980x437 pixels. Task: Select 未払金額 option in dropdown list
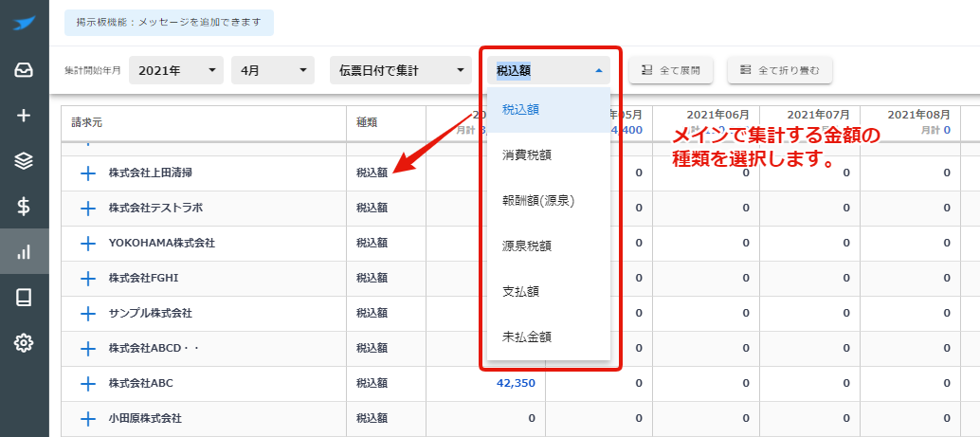(x=549, y=337)
